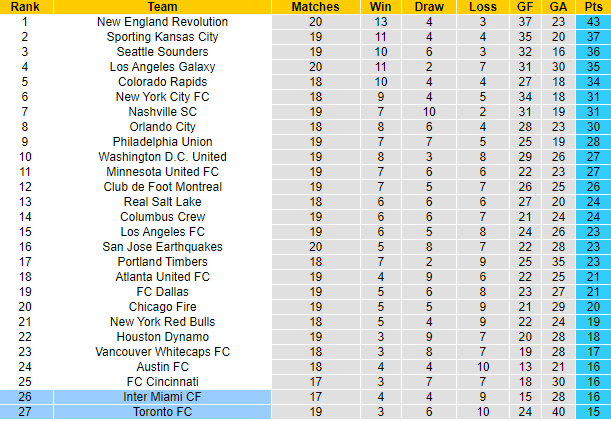Click the Win column header
Screen dimensions: 611x421
click(x=380, y=7)
